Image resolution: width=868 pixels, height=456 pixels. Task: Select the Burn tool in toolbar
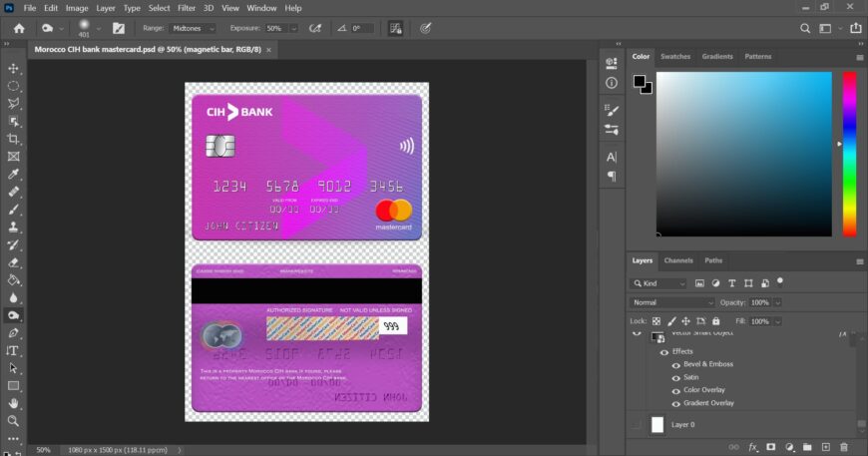coord(13,315)
